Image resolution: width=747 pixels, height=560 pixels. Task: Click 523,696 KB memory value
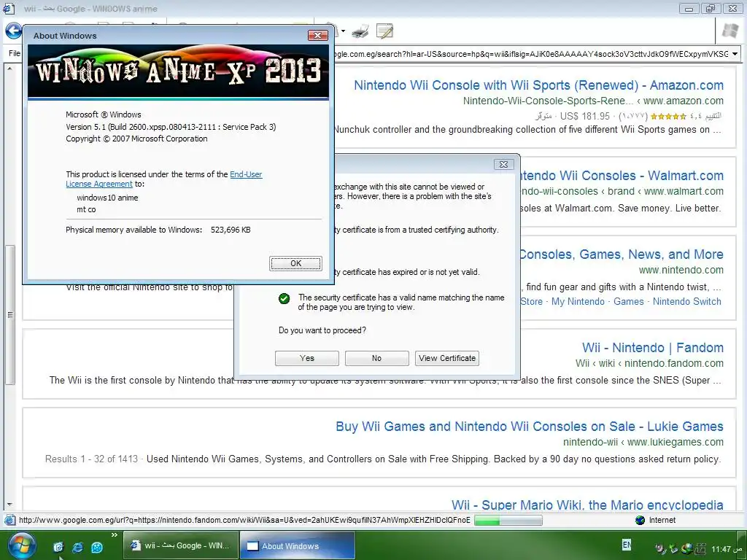coord(231,230)
